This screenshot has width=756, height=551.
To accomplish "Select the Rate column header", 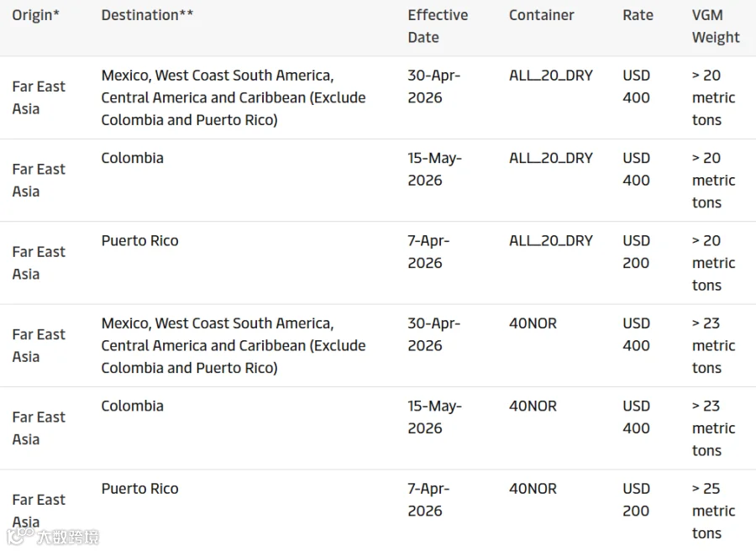I will coord(638,15).
